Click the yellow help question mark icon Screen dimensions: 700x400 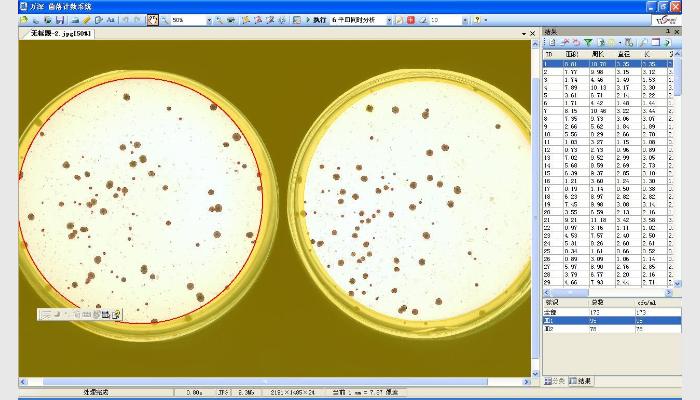click(x=478, y=20)
